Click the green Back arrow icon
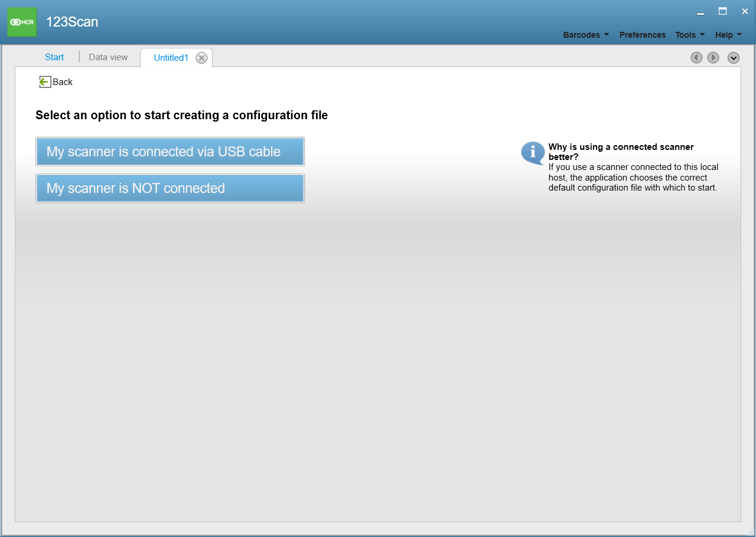 click(x=45, y=82)
